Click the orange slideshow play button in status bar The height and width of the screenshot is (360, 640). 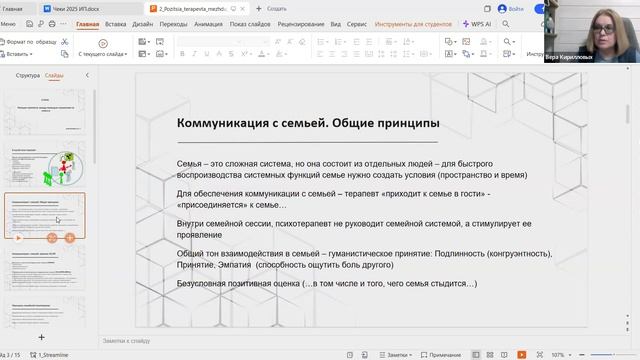(x=522, y=355)
